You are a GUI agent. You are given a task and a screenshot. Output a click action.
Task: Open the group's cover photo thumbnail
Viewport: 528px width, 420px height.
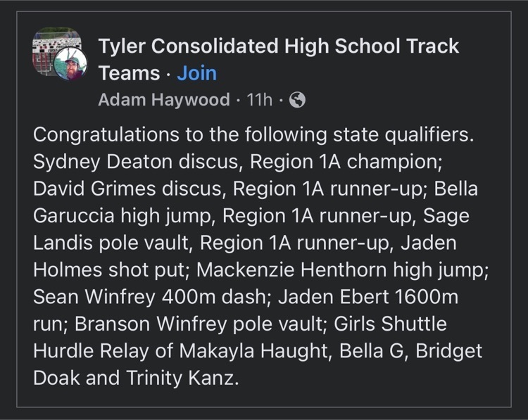point(56,51)
